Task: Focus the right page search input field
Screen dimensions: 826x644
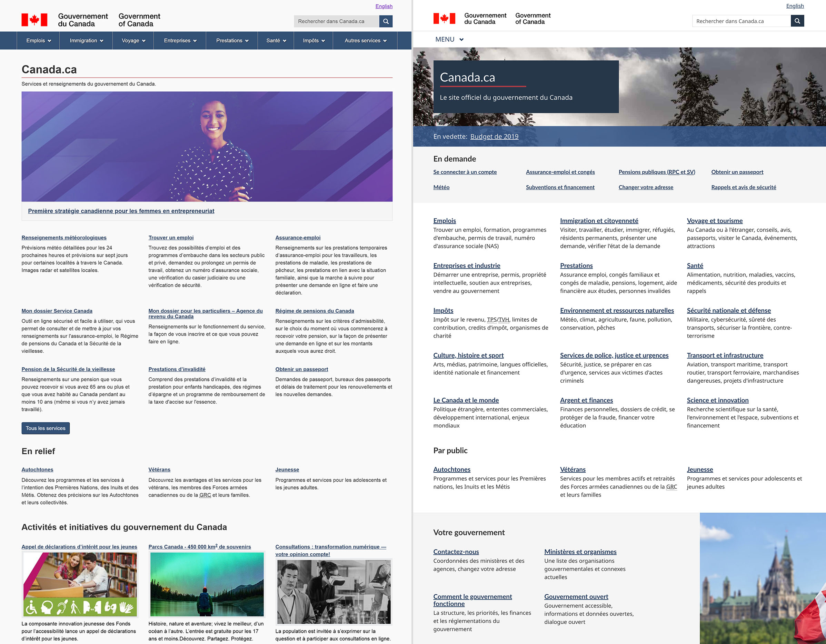Action: click(x=740, y=21)
